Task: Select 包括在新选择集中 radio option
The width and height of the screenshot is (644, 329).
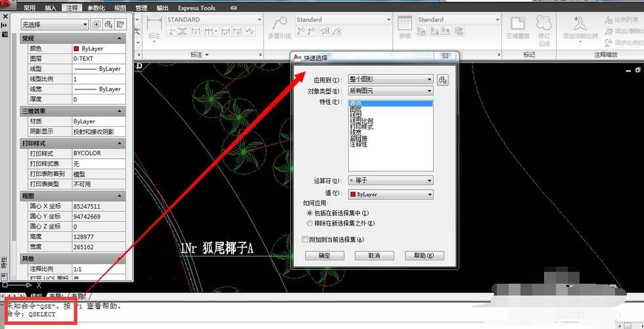Action: click(x=339, y=213)
